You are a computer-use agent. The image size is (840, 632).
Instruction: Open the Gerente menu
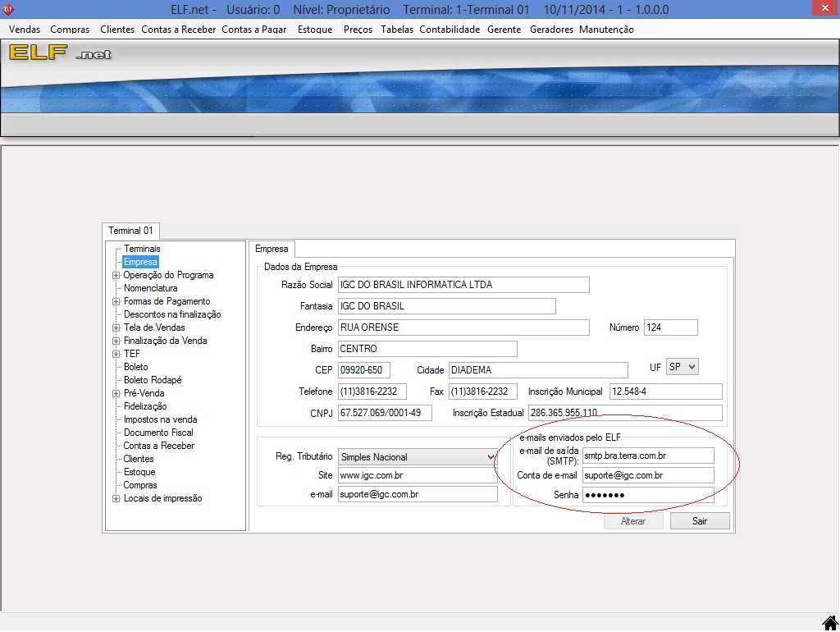504,30
